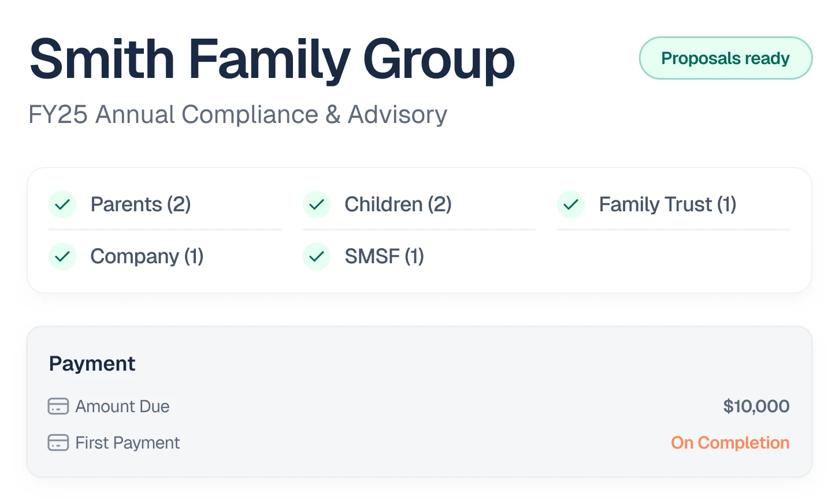Viewport: 839px width, 504px height.
Task: Click the FY25 Annual Compliance & Advisory subtitle
Action: click(x=237, y=114)
